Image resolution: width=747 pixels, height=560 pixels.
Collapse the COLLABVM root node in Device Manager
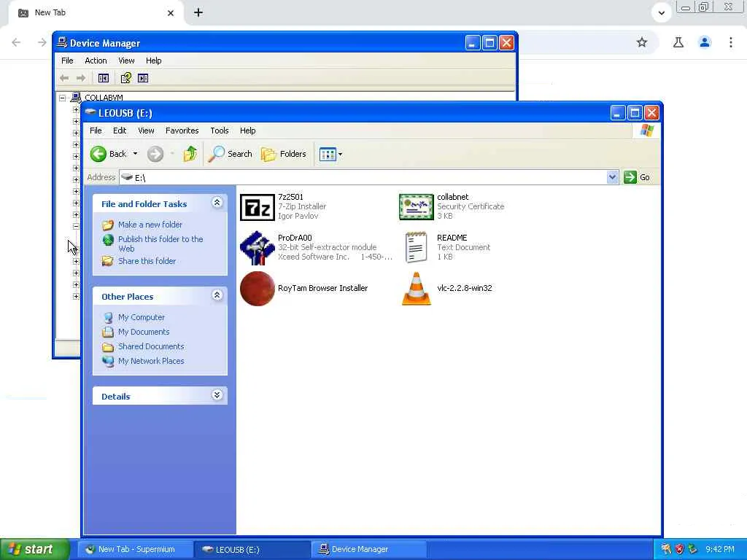click(63, 98)
